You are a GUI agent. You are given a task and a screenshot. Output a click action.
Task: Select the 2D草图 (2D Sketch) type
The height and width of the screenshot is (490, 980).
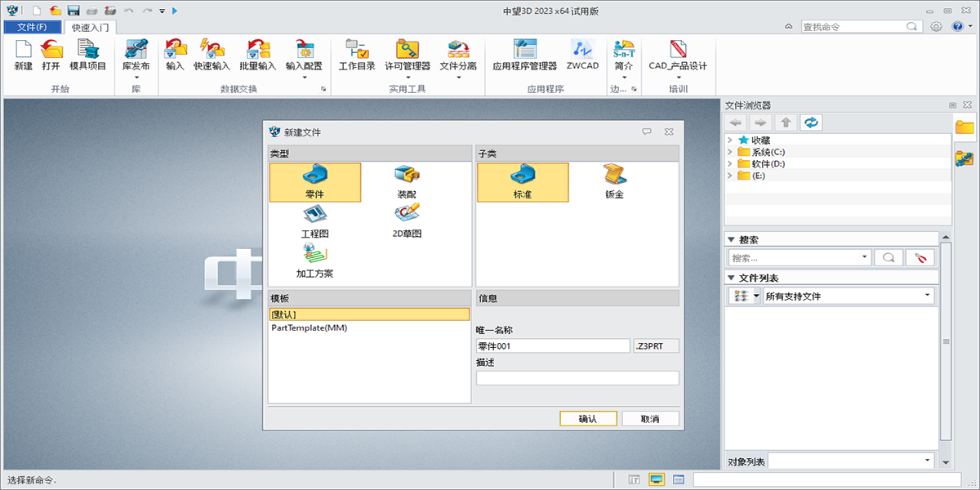pyautogui.click(x=405, y=219)
